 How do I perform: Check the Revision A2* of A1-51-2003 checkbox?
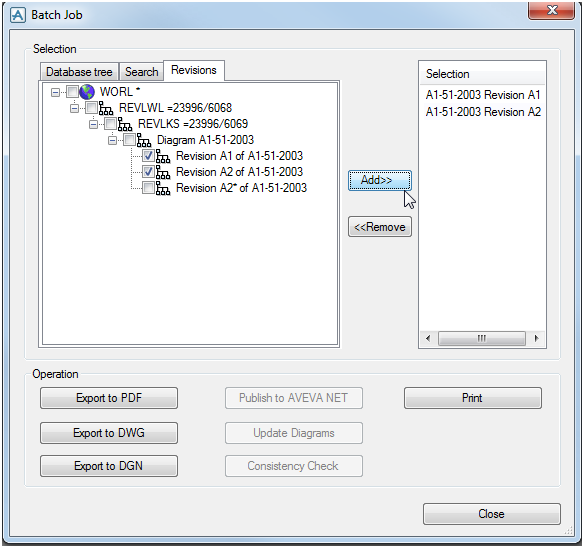(148, 188)
